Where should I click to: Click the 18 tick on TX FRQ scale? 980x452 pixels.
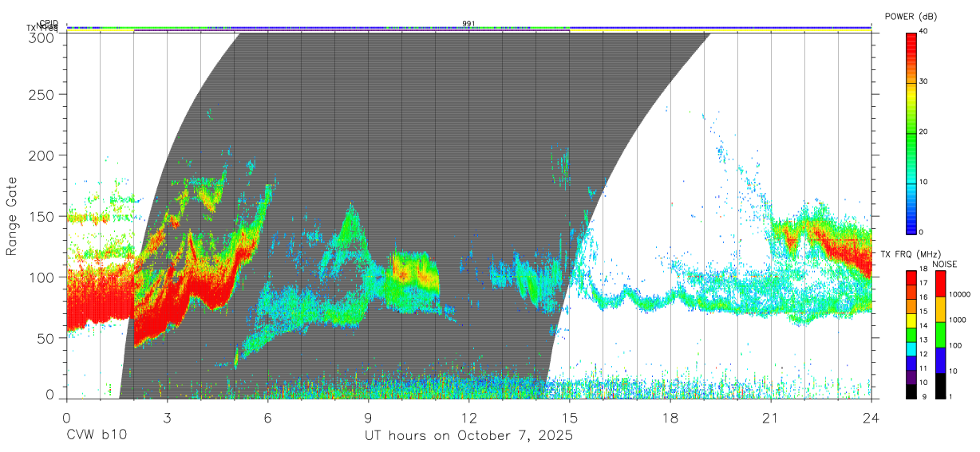[923, 269]
